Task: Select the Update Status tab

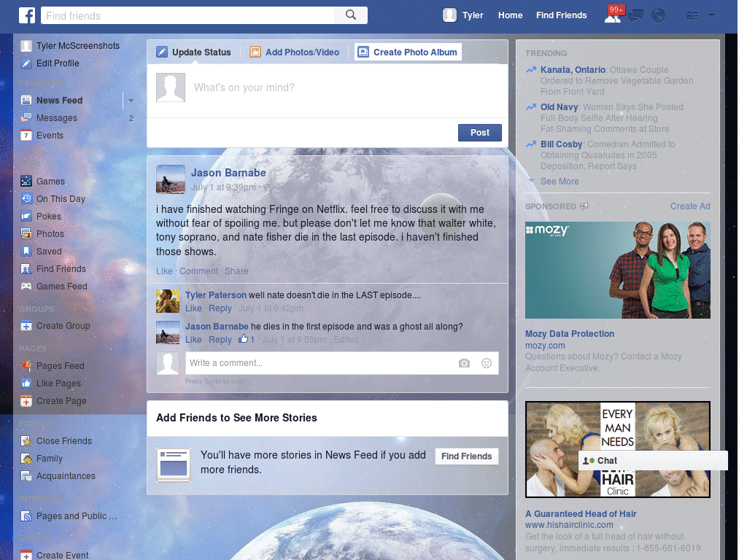Action: coord(194,52)
